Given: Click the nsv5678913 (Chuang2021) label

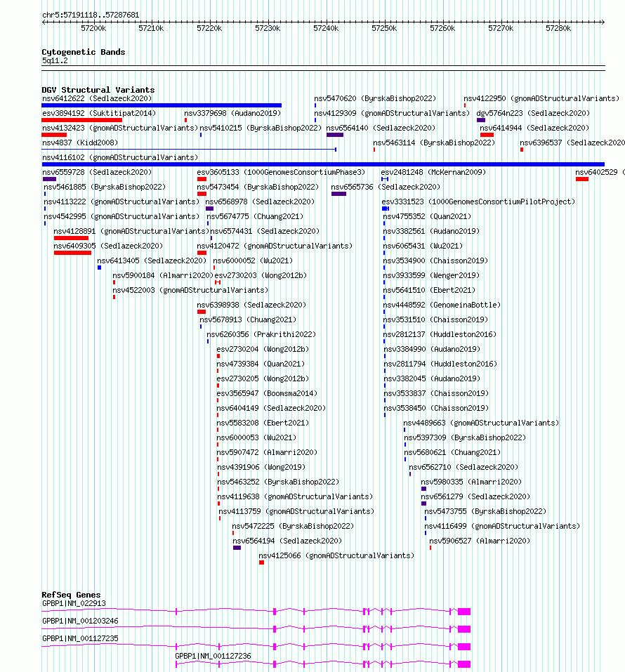Looking at the screenshot, I should 248,320.
